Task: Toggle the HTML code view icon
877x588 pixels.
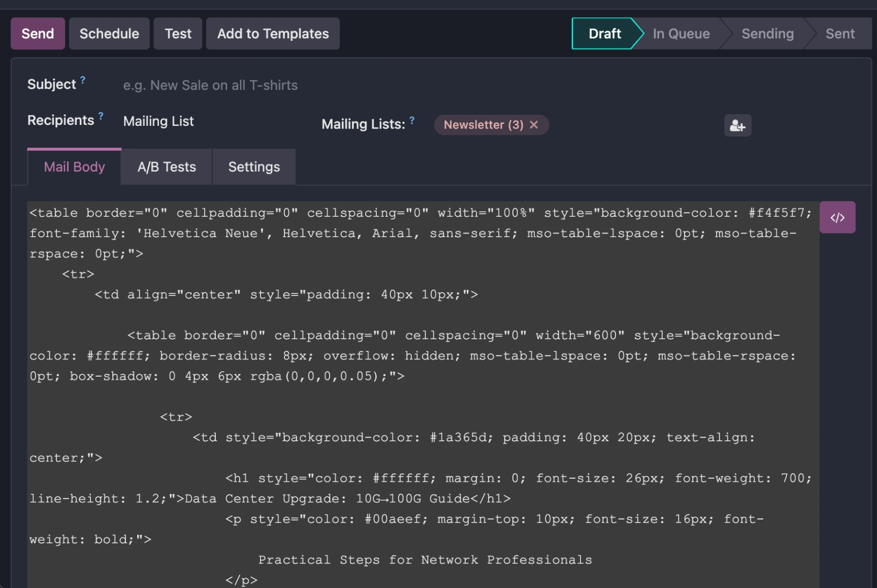Action: (837, 217)
